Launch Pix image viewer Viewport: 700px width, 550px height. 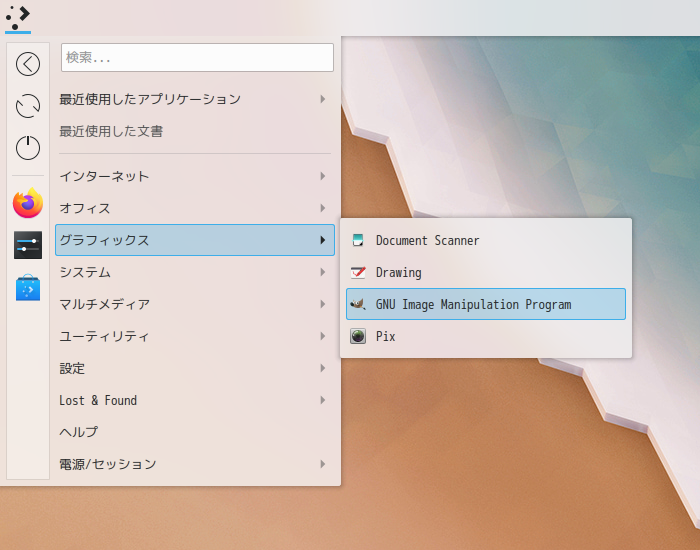pos(486,336)
